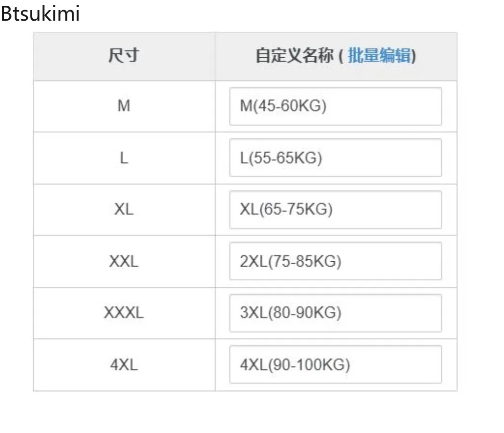504x433 pixels.
Task: Select the M size row label
Action: 124,106
